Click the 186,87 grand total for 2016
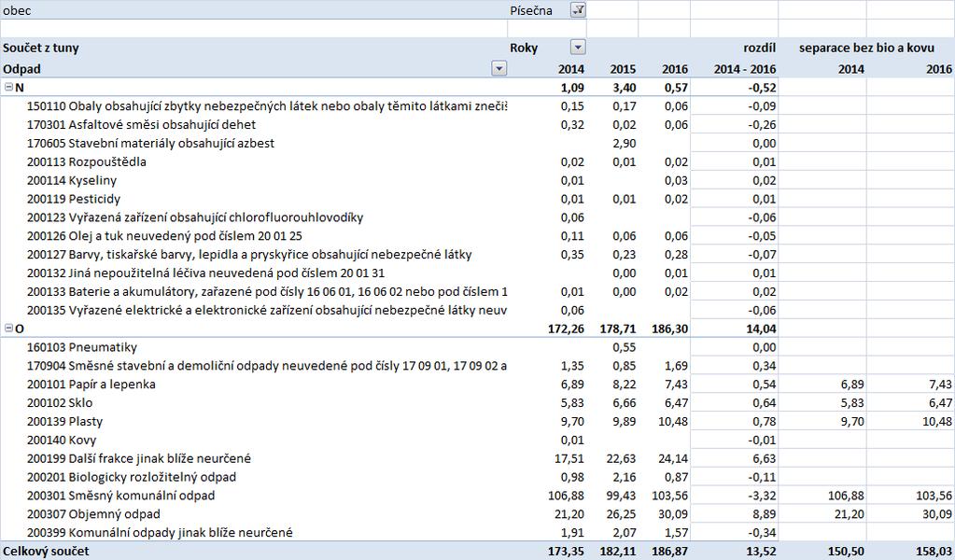The height and width of the screenshot is (560, 955). 669,551
